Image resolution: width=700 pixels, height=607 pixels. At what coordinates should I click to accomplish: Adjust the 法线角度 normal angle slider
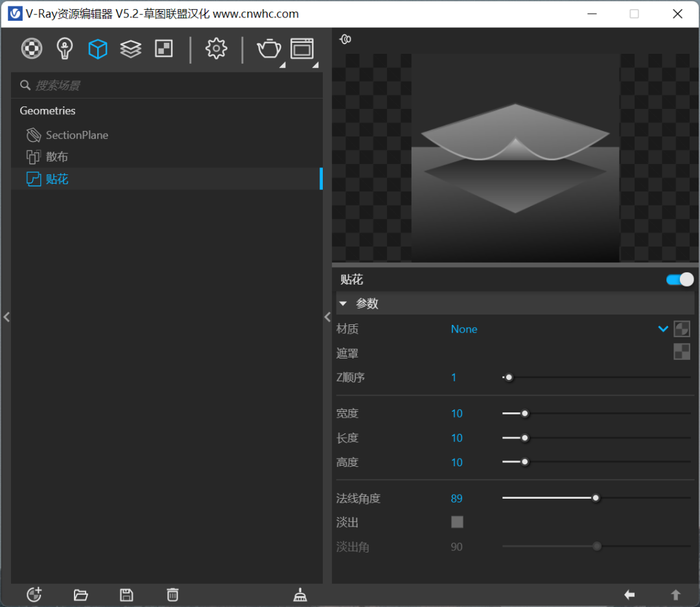[x=596, y=498]
